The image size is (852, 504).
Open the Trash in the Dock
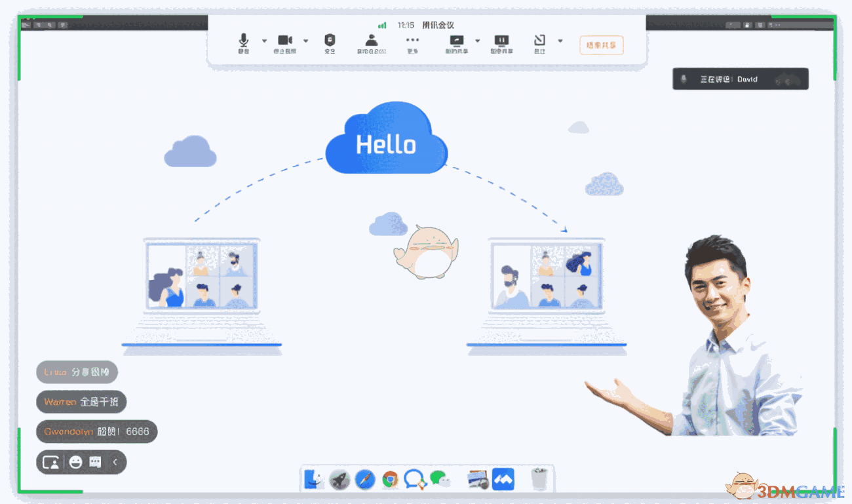[x=539, y=479]
